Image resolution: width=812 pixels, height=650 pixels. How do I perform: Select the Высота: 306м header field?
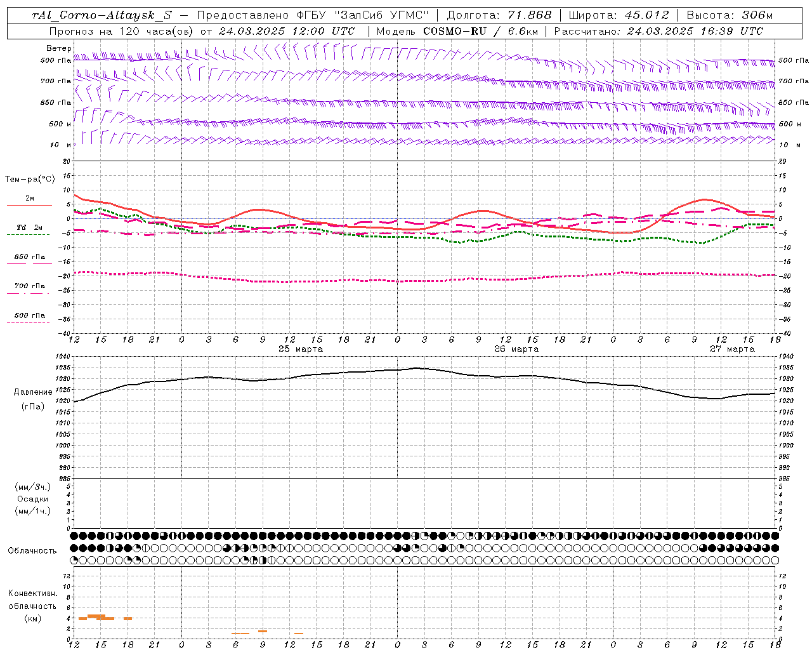pos(730,15)
